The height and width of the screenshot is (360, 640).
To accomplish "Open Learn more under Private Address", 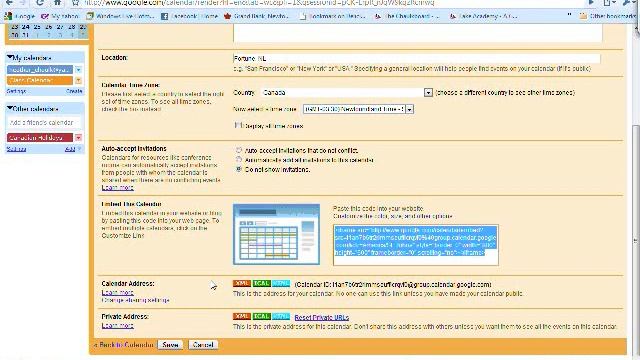I will 118,325.
